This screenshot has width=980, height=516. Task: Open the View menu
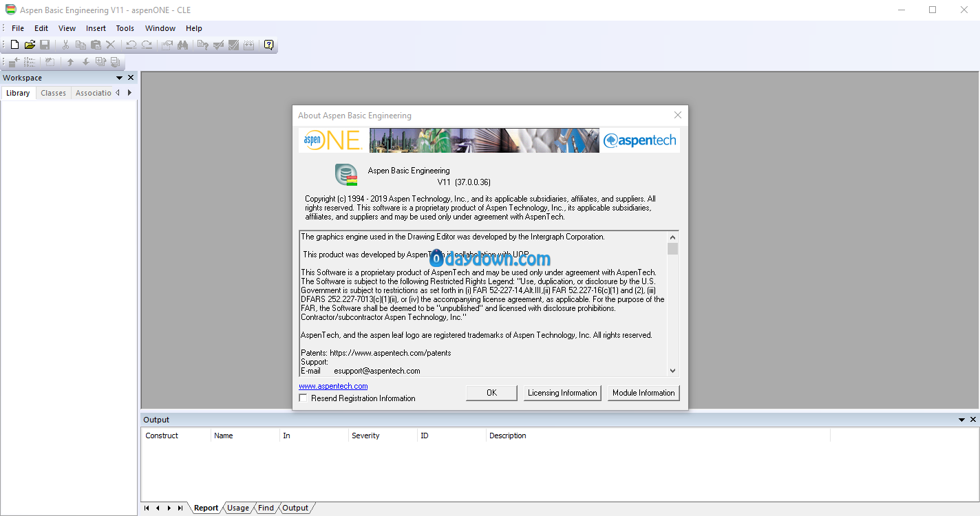tap(67, 28)
